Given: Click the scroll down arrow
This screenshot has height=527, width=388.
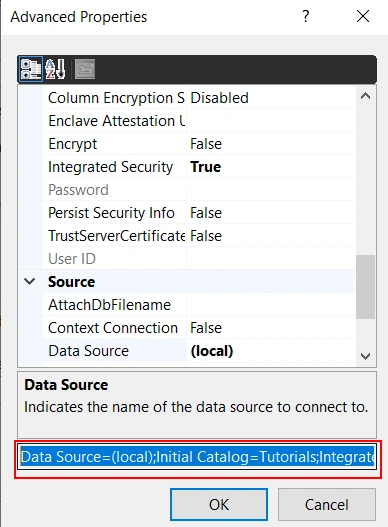Looking at the screenshot, I should coord(365,356).
